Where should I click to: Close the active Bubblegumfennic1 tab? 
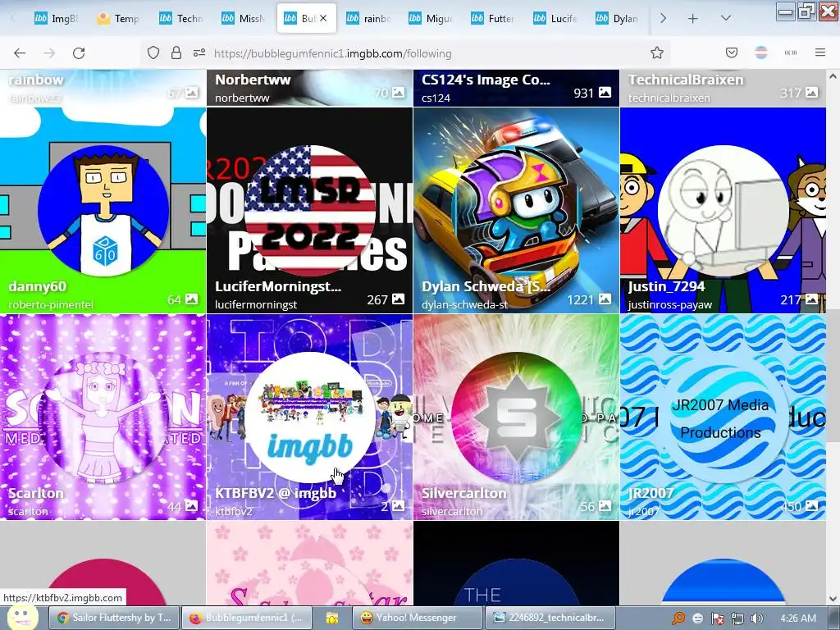(323, 18)
